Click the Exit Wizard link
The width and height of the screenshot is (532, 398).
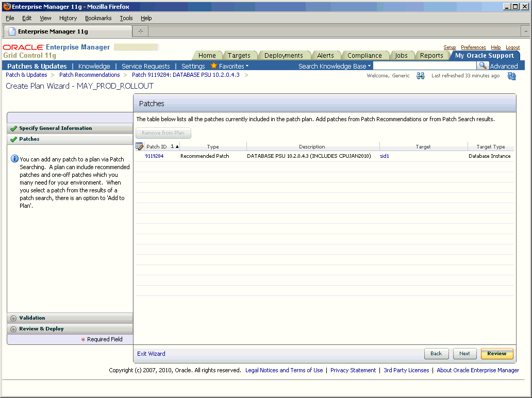click(151, 354)
